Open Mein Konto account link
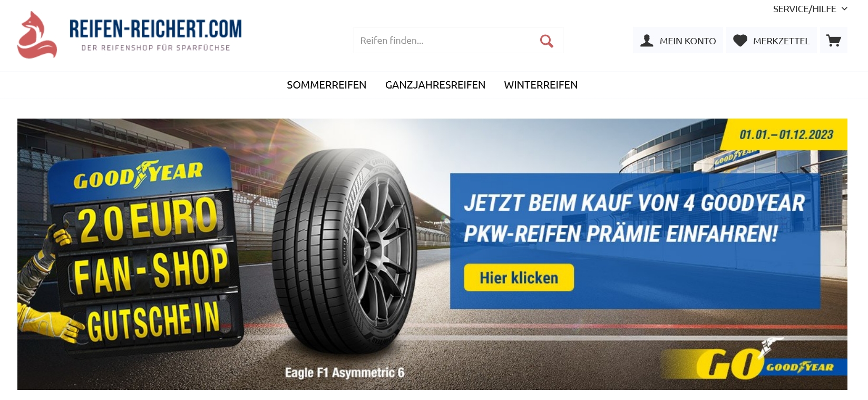868x400 pixels. click(678, 41)
